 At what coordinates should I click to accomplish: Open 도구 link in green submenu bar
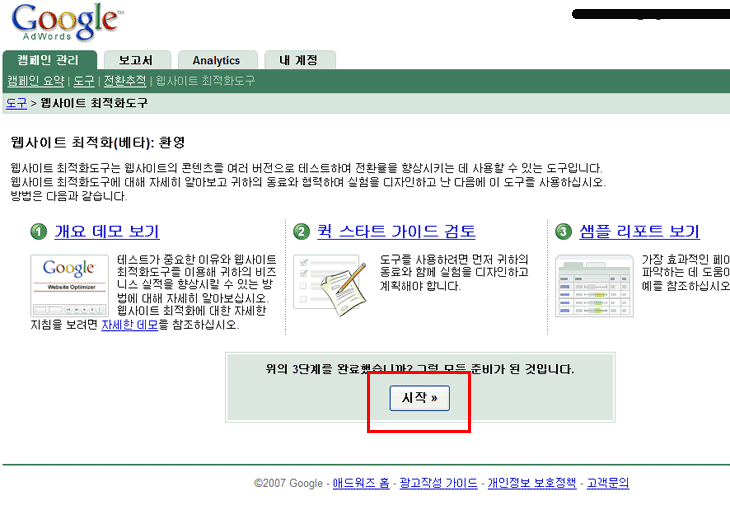pyautogui.click(x=84, y=81)
